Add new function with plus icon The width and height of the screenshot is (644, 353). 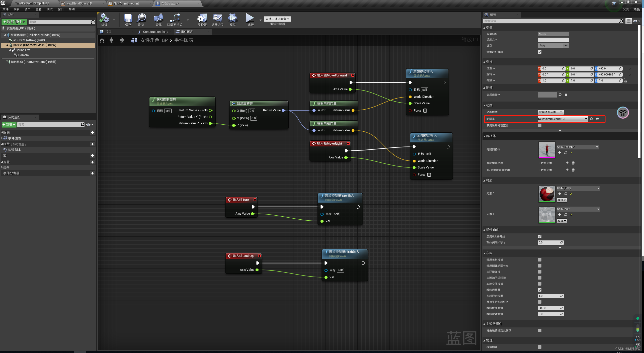pyautogui.click(x=92, y=144)
